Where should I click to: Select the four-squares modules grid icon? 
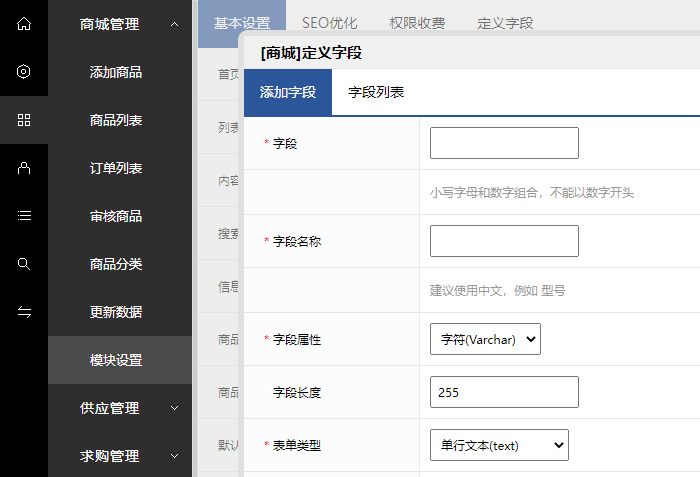(x=24, y=120)
